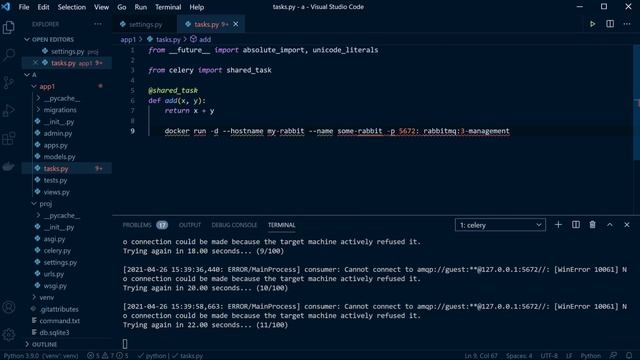Close the terminal panel
This screenshot has width=640, height=360.
627,225
